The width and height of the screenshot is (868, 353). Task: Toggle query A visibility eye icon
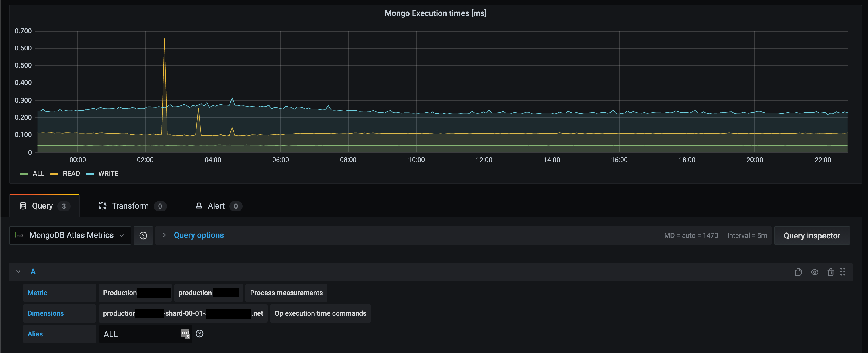coord(814,272)
